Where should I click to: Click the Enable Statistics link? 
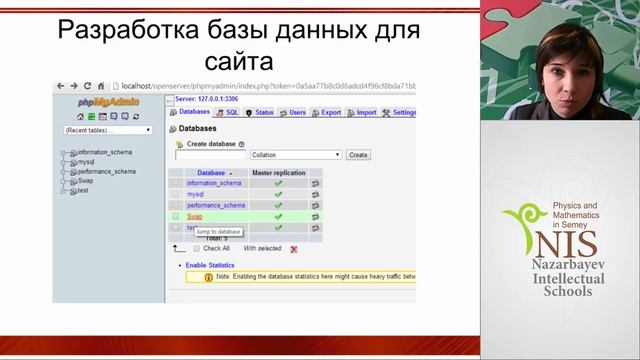click(210, 265)
